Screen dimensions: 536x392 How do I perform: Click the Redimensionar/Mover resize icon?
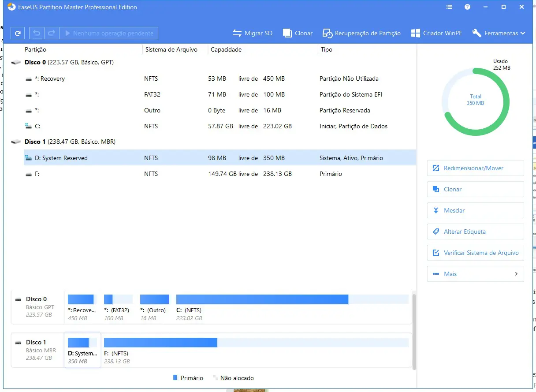click(436, 168)
